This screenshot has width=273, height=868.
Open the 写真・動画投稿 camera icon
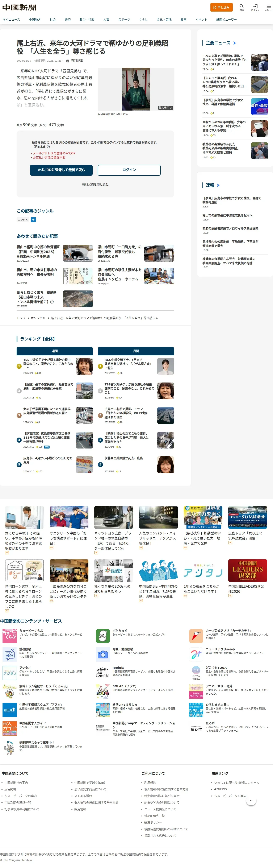click(103, 654)
